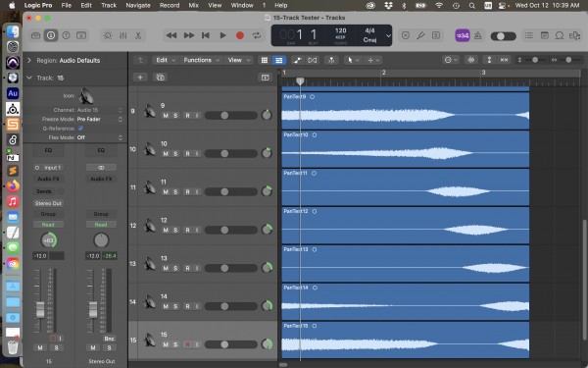Record-enable track 11
588x368 pixels.
[x=187, y=192]
